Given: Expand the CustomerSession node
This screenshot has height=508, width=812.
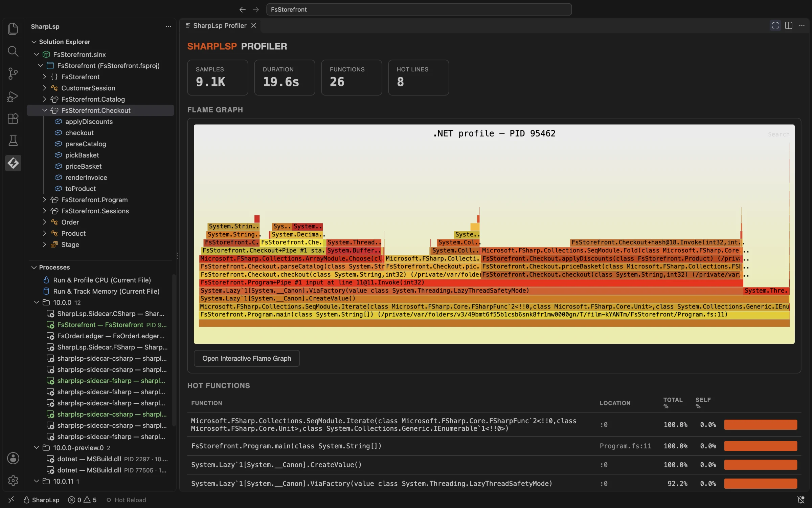Looking at the screenshot, I should [44, 88].
